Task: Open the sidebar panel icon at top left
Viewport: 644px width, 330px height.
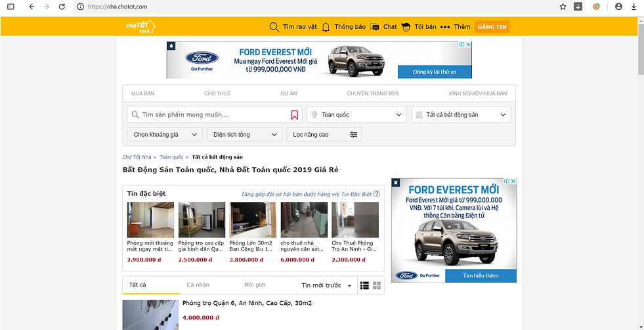Action: click(11, 7)
